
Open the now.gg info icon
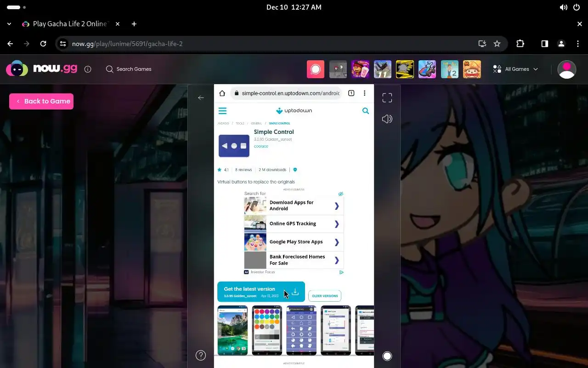88,69
